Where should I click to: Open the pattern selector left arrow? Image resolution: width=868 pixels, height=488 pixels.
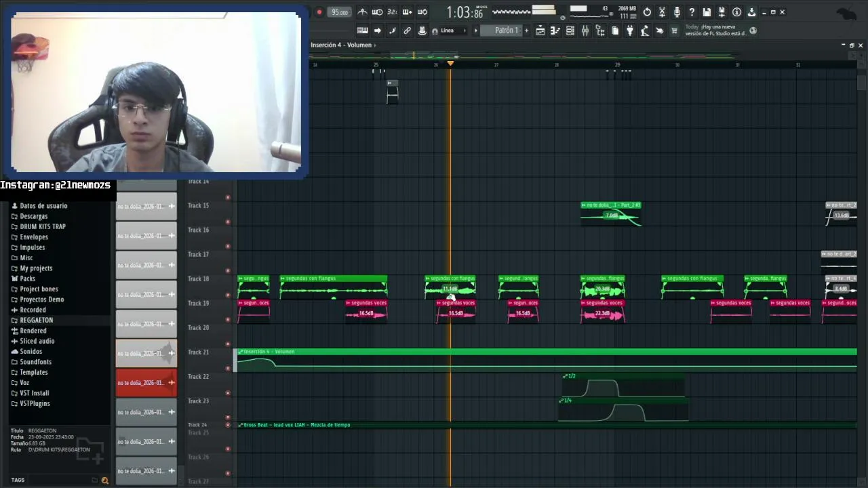(x=476, y=30)
